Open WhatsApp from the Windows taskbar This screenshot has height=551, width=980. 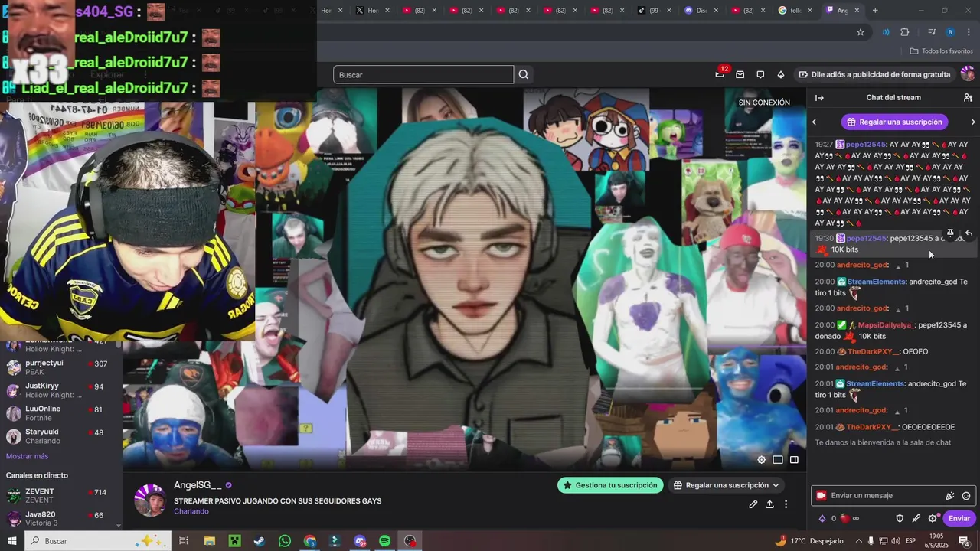[x=285, y=541]
